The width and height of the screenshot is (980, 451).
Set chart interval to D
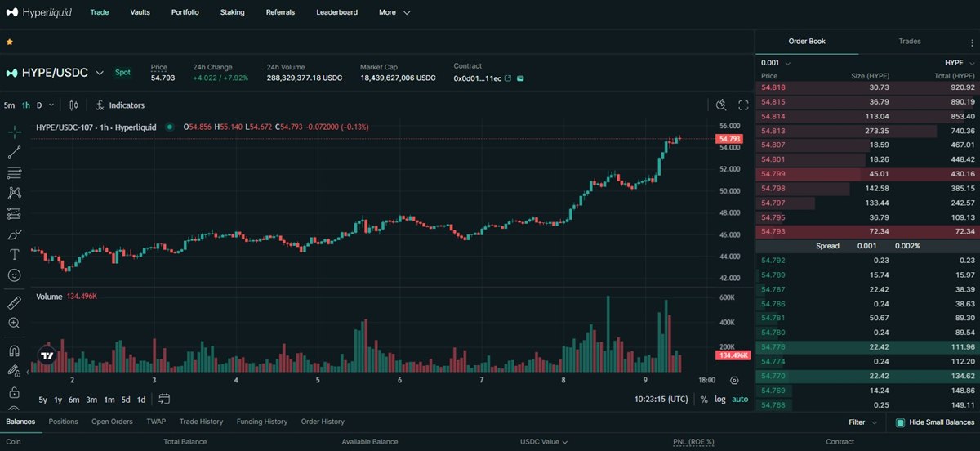pos(39,105)
